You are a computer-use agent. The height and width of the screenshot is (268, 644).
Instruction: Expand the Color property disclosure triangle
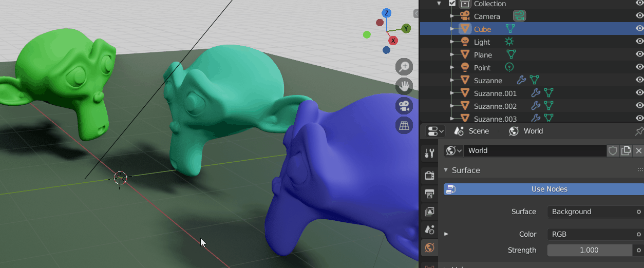coord(446,234)
